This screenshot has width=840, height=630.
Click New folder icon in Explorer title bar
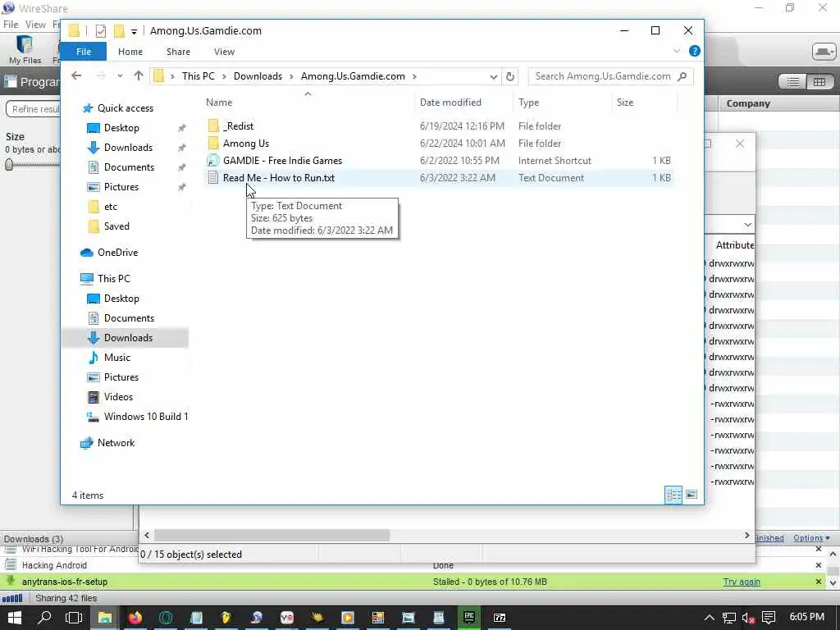click(x=119, y=31)
